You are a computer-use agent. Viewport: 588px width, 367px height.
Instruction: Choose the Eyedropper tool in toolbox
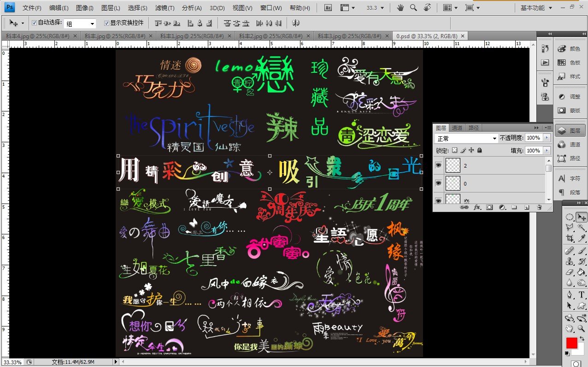[582, 239]
